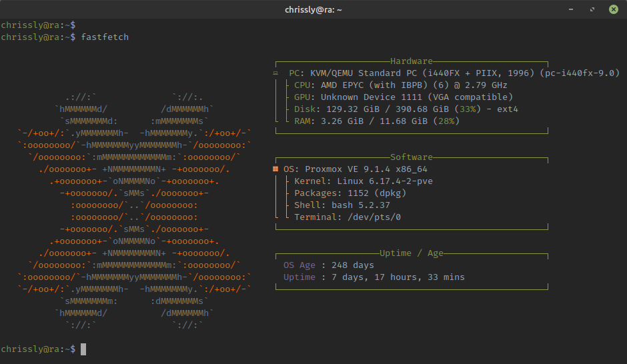Click the first empty 'chrissly@ra:~$' prompt line
Screen dimensions: 627x364
pos(38,25)
